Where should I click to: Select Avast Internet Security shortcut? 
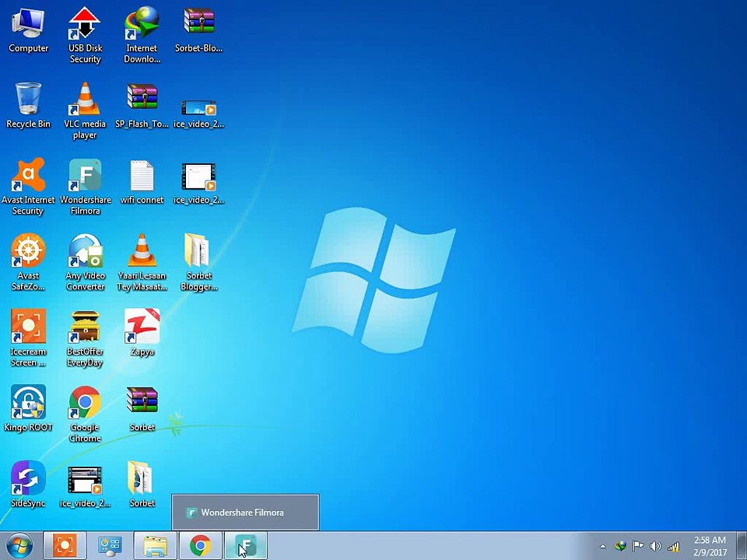[x=28, y=187]
